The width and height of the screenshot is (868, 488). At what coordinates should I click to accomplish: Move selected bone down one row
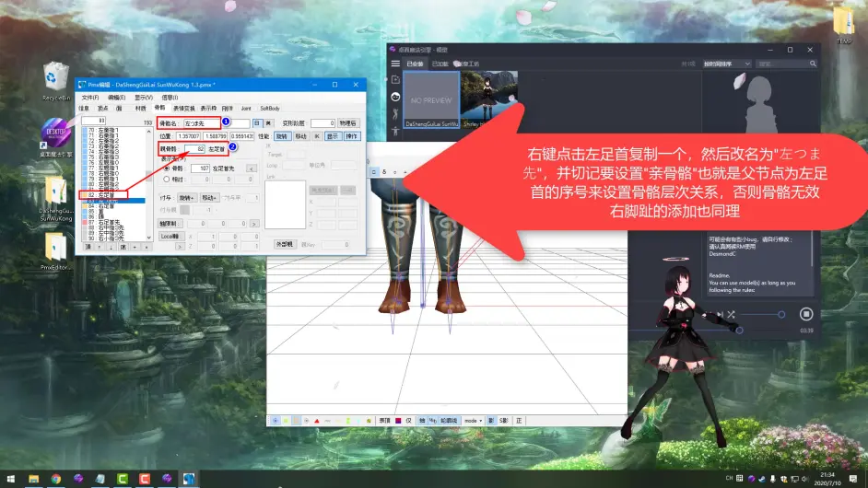pos(111,248)
